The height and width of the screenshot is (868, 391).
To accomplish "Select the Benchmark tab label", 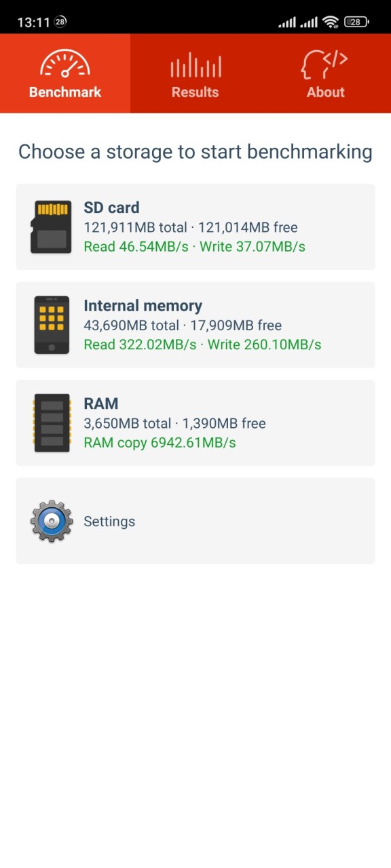I will click(x=65, y=92).
